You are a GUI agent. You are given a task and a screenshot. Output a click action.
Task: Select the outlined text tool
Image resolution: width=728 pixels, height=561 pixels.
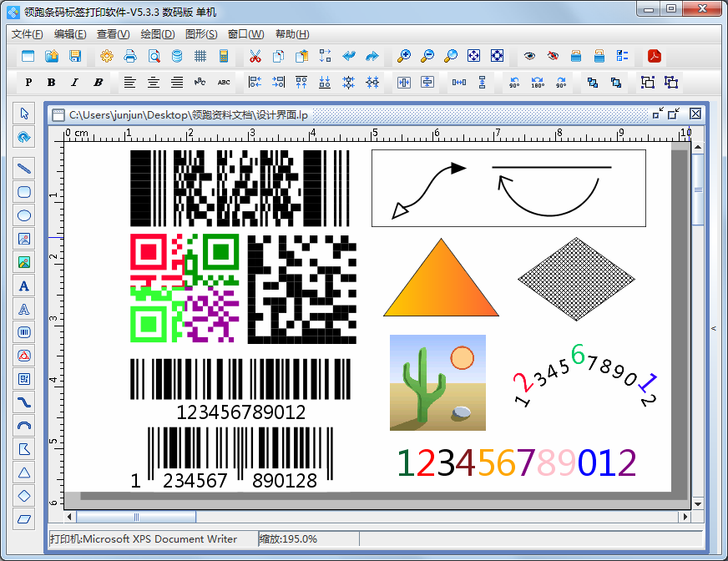click(x=24, y=309)
